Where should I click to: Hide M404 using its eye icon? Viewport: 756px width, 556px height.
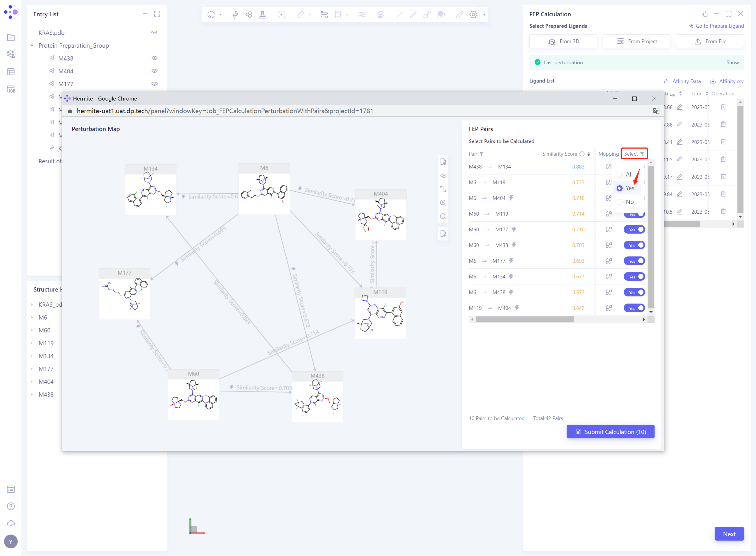click(x=155, y=71)
